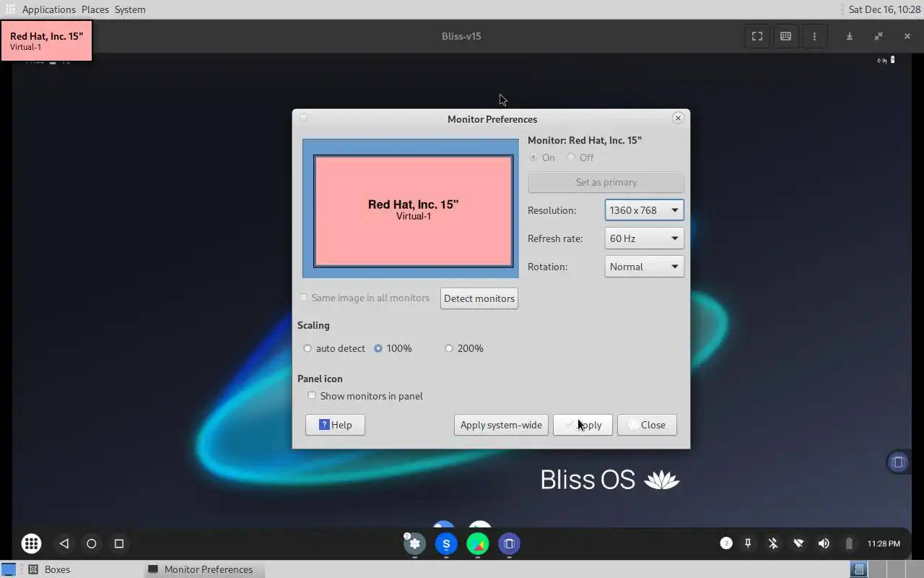The height and width of the screenshot is (578, 924).
Task: Open the Refresh rate dropdown
Action: 644,238
